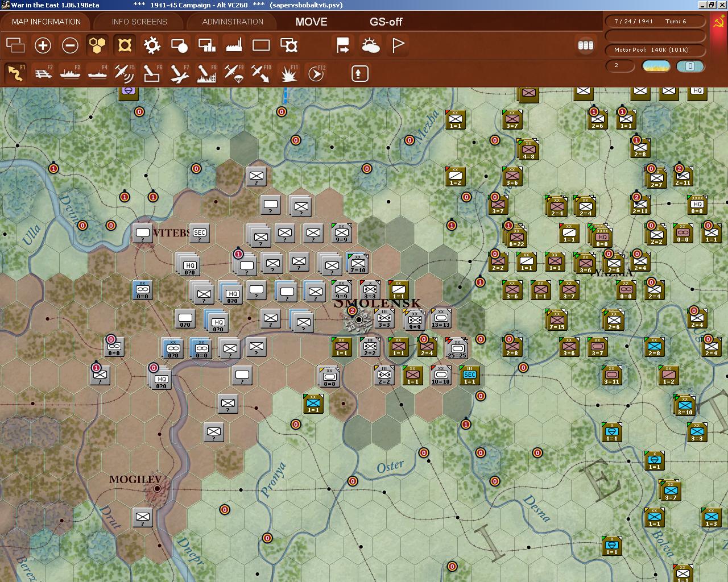Select the F6 bombing mode icon
The height and width of the screenshot is (582, 728).
tap(152, 73)
